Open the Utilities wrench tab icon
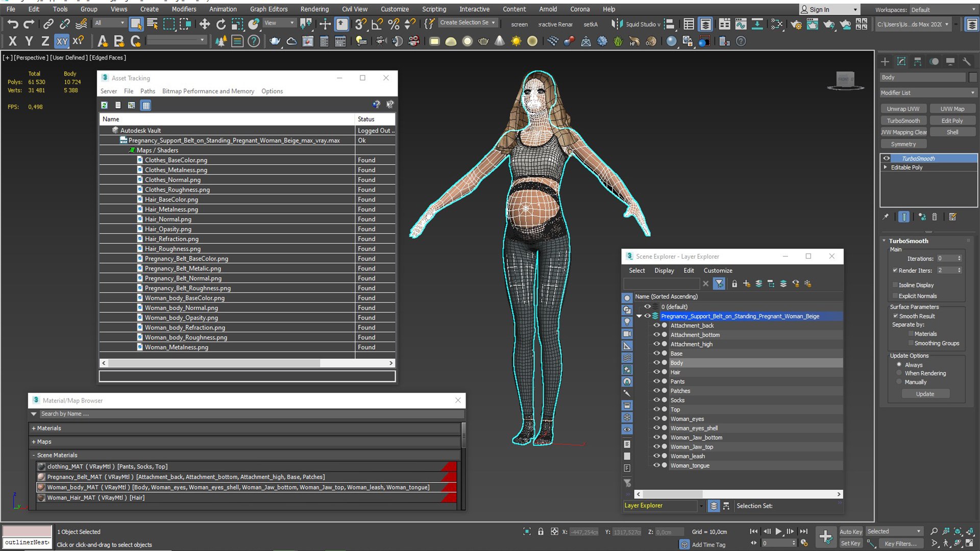Image resolution: width=980 pixels, height=551 pixels. tap(966, 61)
